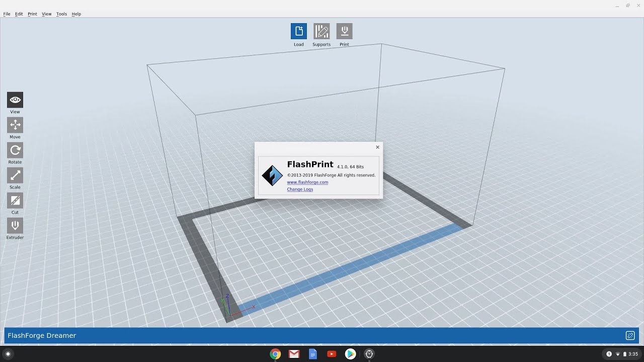
Task: Launch Chrome from the shelf
Action: click(275, 354)
